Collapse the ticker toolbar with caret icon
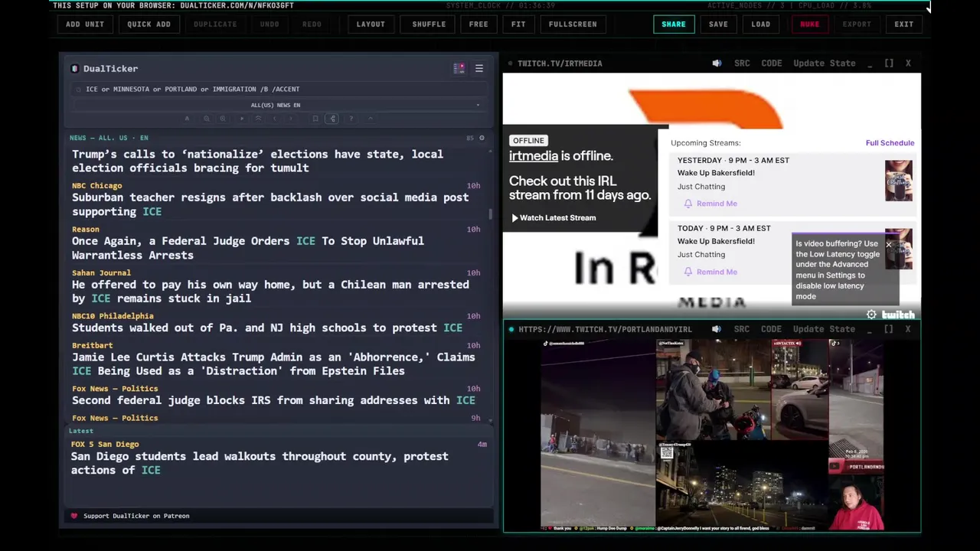 coord(371,119)
